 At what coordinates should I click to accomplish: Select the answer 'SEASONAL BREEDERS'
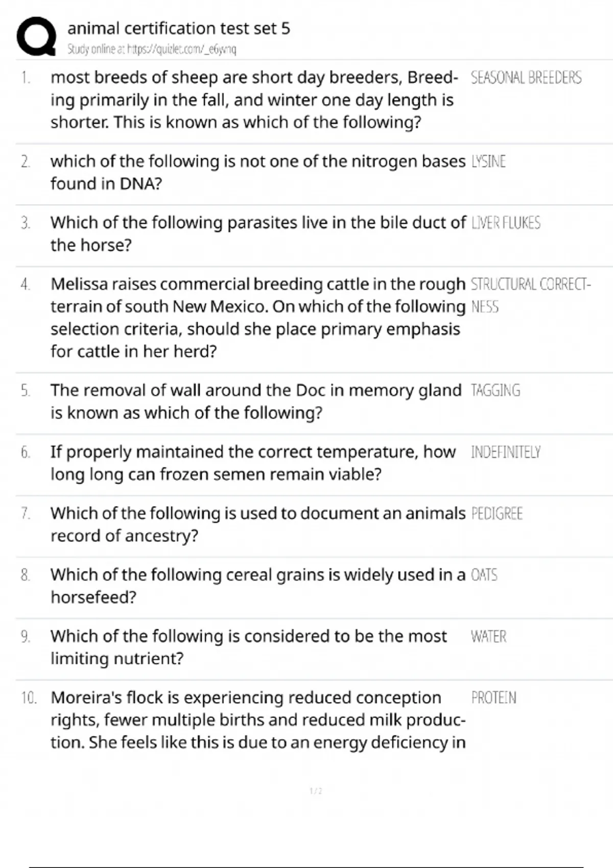[526, 78]
